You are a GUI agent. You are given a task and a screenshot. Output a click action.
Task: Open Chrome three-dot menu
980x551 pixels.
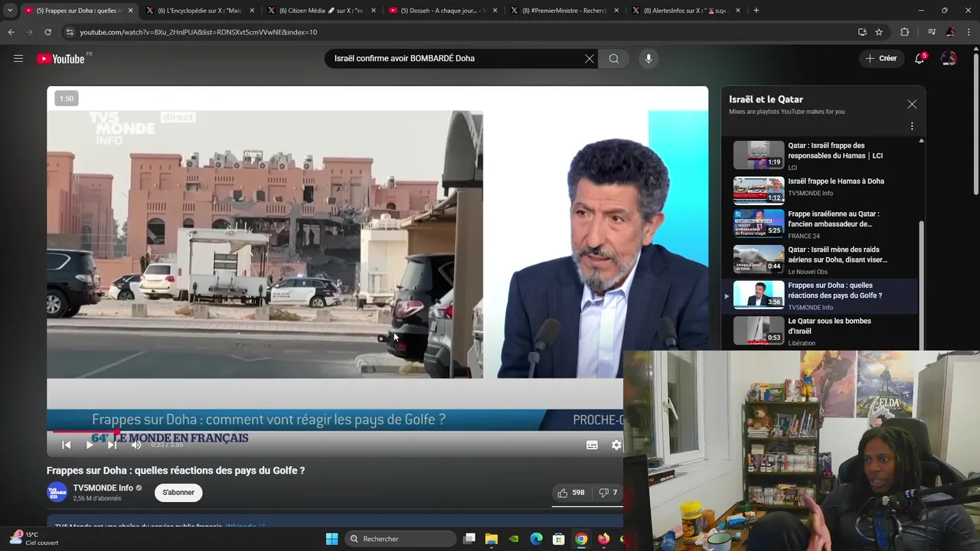pyautogui.click(x=969, y=32)
